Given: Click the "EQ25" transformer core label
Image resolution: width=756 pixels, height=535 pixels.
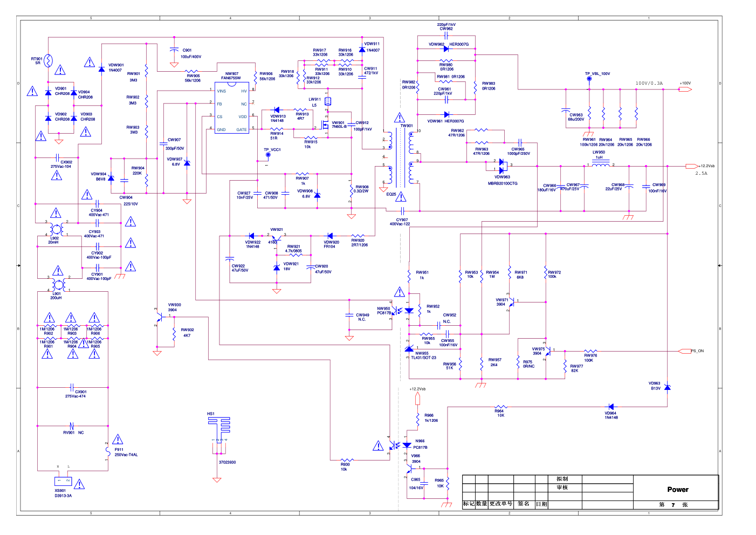Looking at the screenshot, I should pos(391,194).
